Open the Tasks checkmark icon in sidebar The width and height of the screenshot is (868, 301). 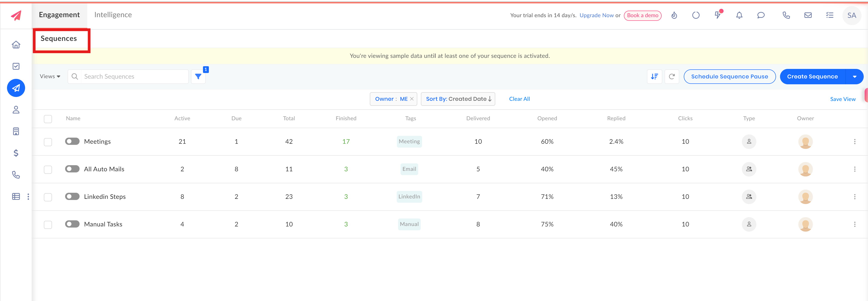[x=16, y=66]
